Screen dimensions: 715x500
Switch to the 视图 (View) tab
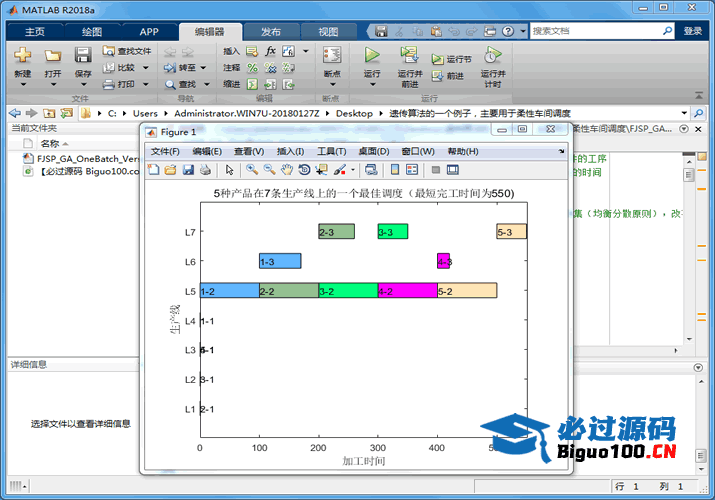[328, 31]
